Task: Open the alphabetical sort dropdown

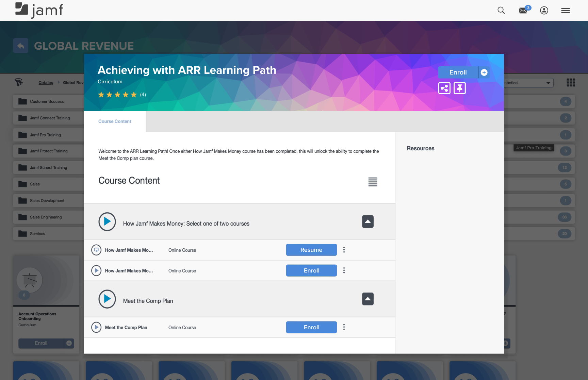Action: coord(529,83)
